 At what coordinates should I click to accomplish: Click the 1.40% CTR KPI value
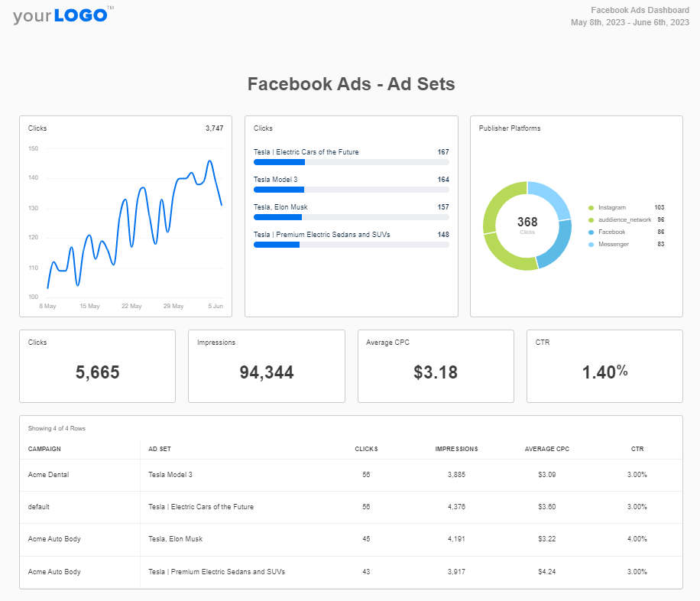[604, 372]
